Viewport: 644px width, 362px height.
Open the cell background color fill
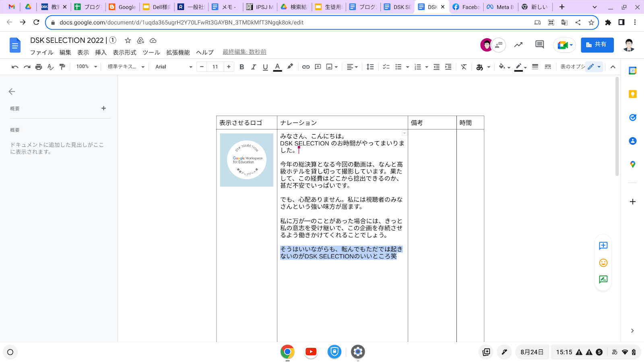504,67
